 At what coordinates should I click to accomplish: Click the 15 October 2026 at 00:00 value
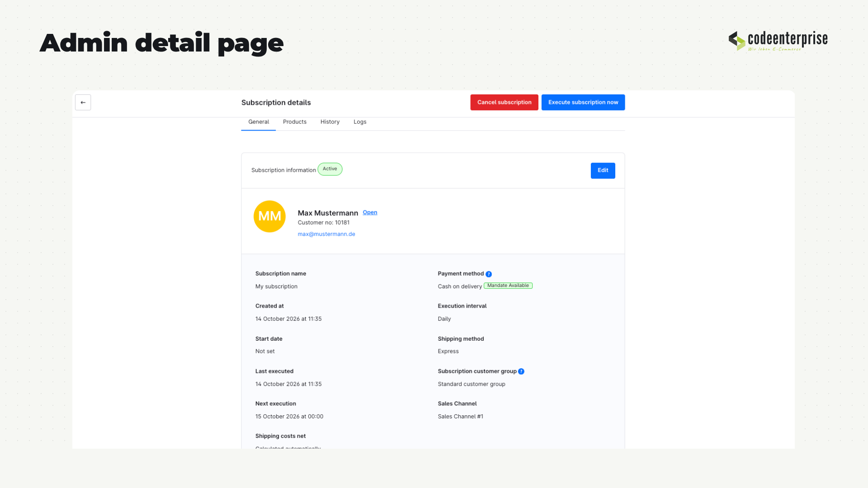tap(289, 417)
